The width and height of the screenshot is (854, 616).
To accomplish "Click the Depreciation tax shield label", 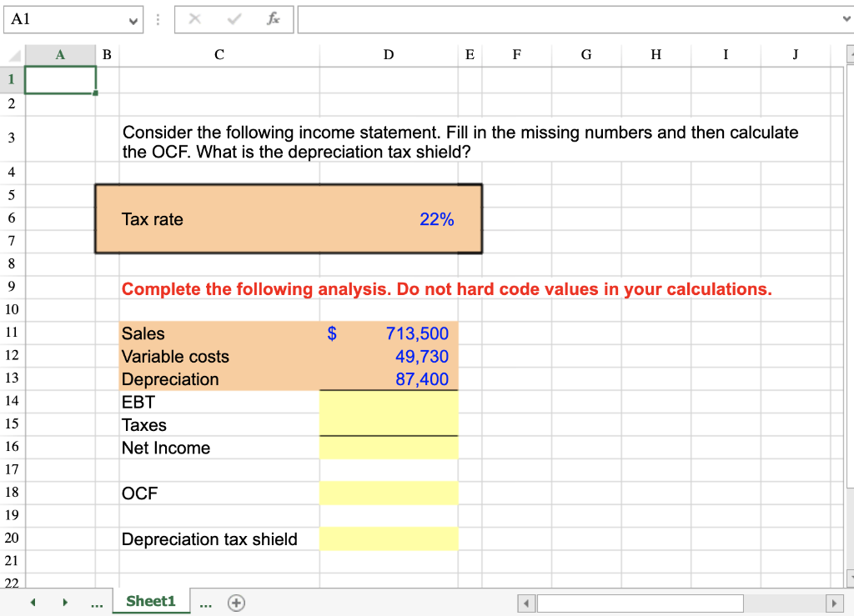I will (209, 539).
